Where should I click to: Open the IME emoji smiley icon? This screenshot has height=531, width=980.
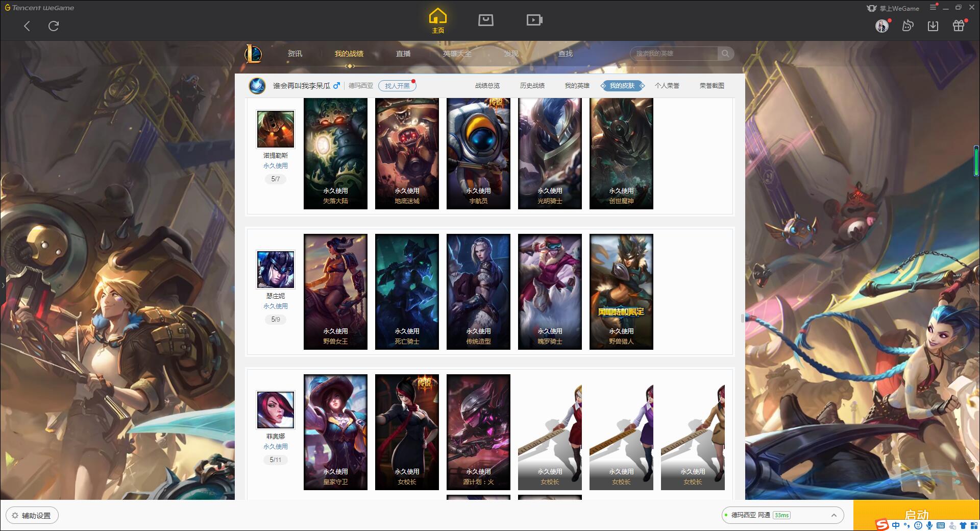[x=918, y=525]
